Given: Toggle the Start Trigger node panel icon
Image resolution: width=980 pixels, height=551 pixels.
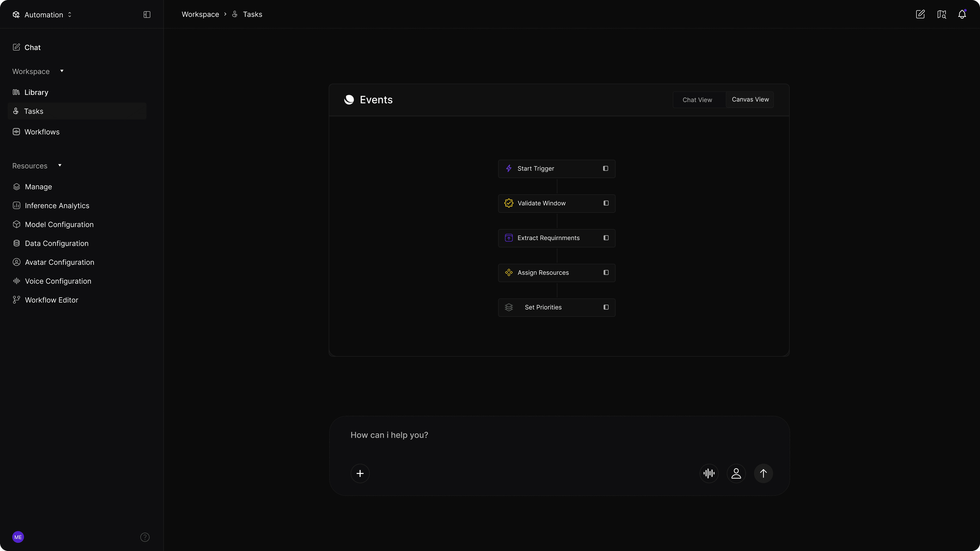Looking at the screenshot, I should (x=606, y=168).
